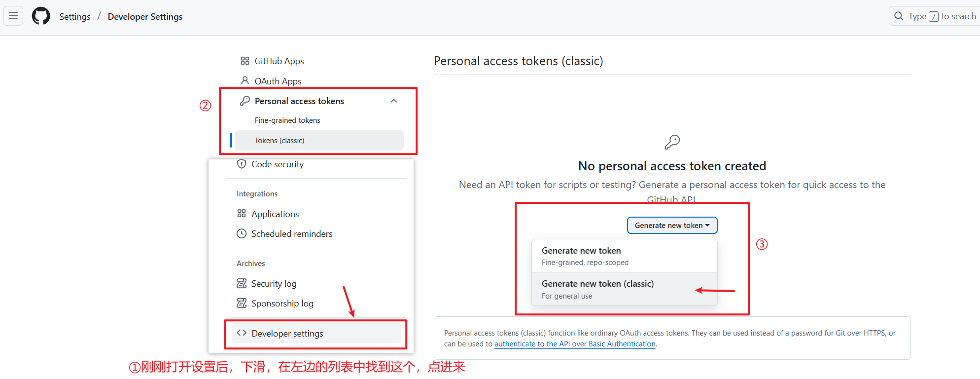Click the Security log icon

(242, 283)
